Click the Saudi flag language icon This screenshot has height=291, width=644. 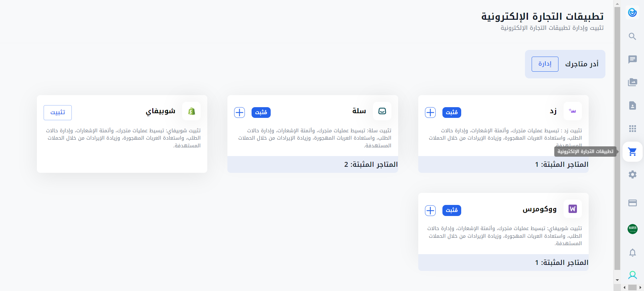632,229
